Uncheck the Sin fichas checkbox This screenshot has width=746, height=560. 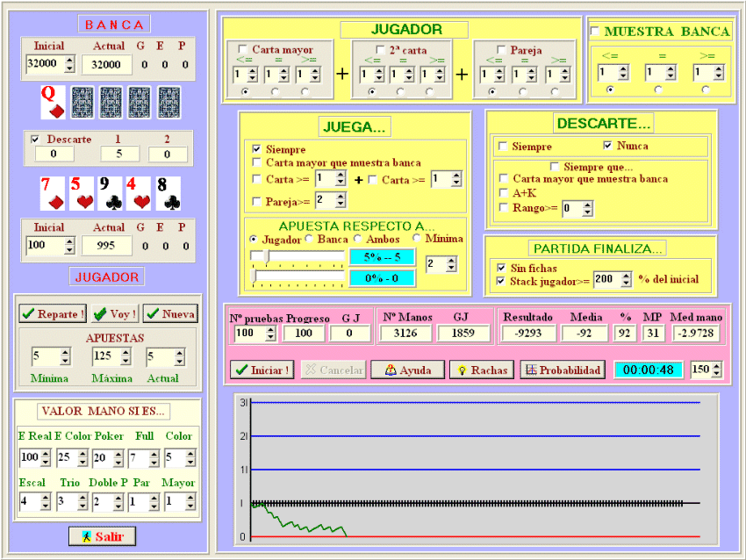[501, 267]
